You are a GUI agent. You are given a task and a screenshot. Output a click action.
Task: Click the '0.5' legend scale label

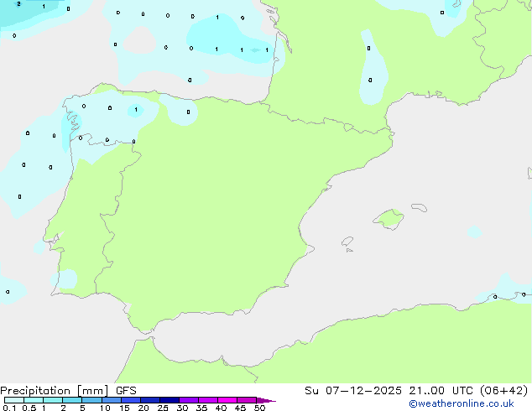pyautogui.click(x=29, y=408)
